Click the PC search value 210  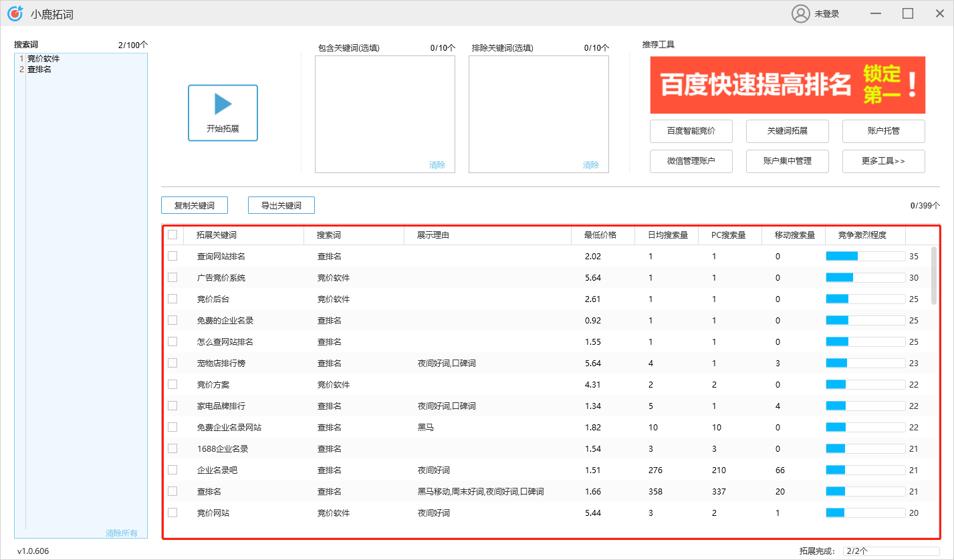pos(719,470)
